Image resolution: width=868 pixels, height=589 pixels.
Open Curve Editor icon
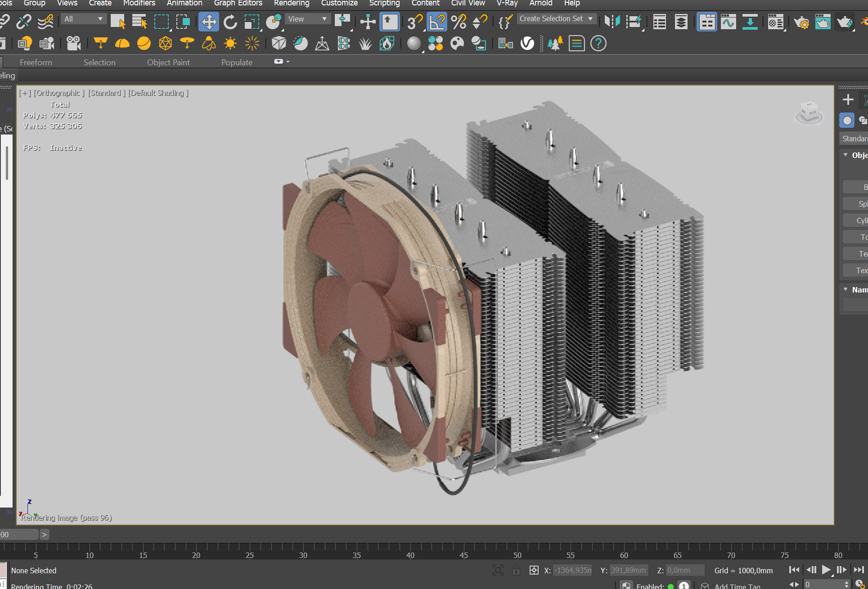[728, 22]
